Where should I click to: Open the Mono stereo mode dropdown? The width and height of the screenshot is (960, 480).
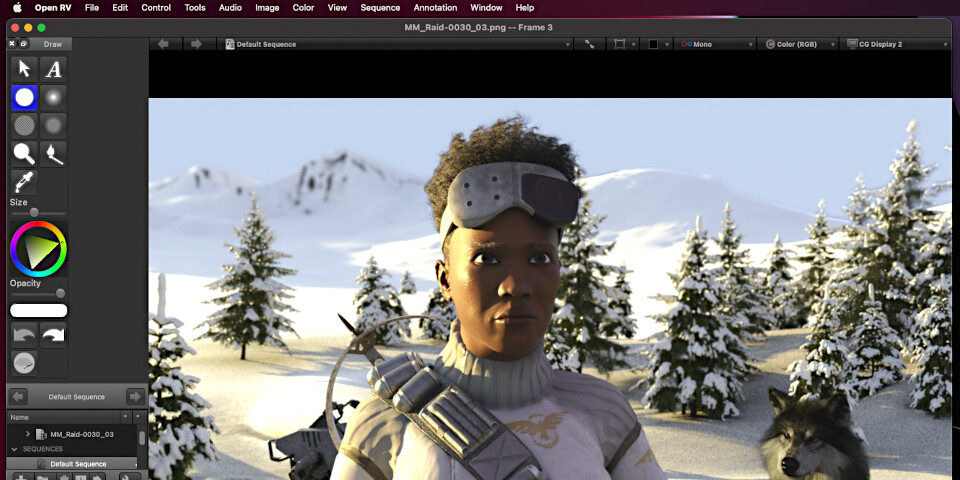714,44
